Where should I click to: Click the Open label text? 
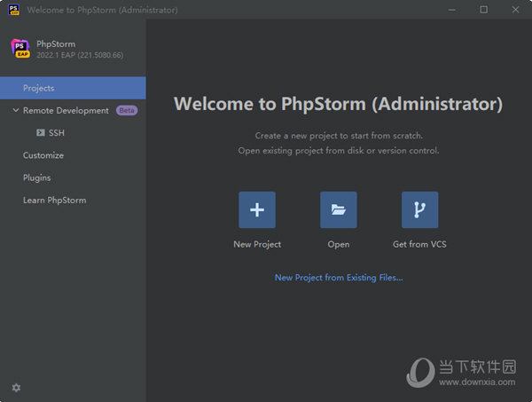coord(339,244)
